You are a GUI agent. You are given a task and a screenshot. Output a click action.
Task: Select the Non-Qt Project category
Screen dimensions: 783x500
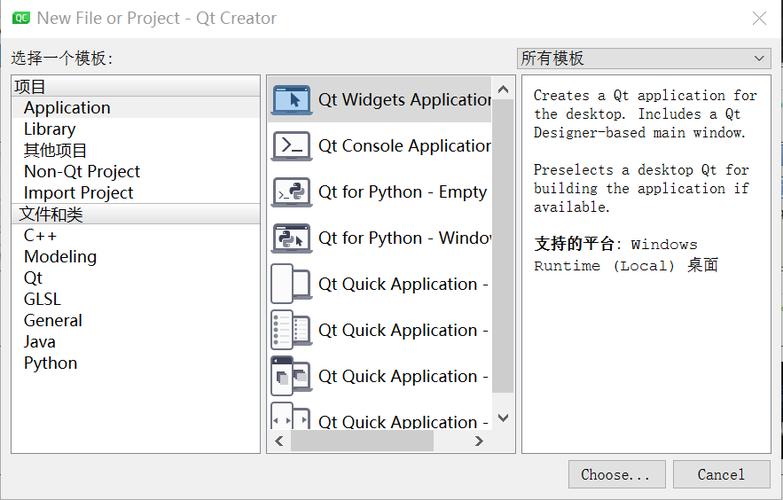pyautogui.click(x=136, y=171)
